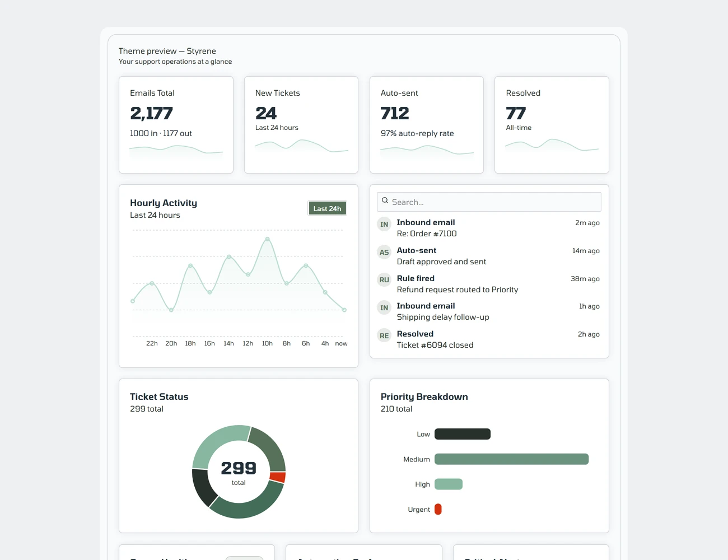Click the 6h axis label
This screenshot has width=728, height=560.
click(x=306, y=343)
